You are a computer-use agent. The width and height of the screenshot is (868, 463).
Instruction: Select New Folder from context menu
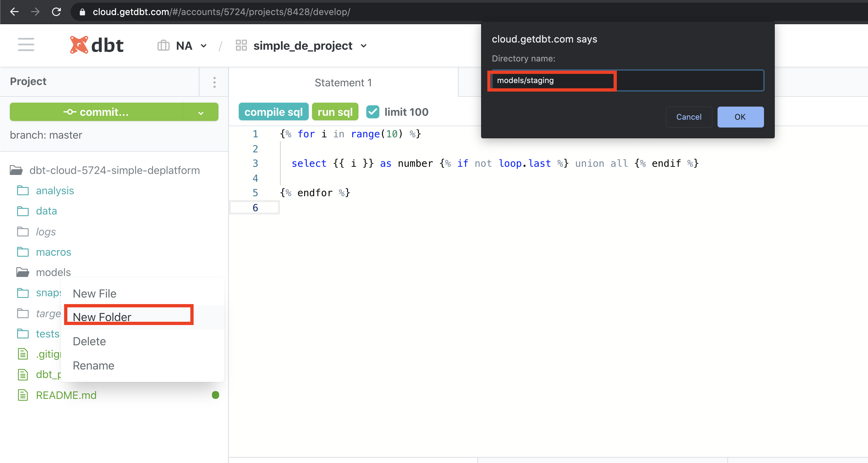(102, 317)
